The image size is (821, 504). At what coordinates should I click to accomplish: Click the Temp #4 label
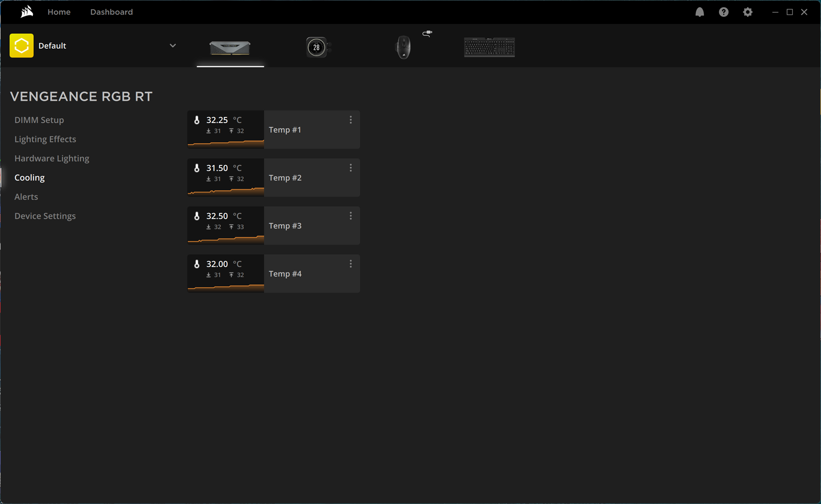point(285,274)
